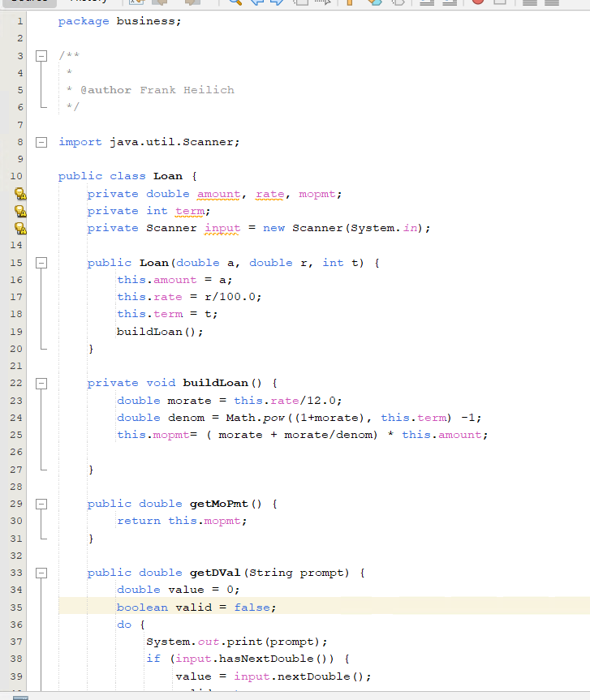Click line number 35 in the gutter
The width and height of the screenshot is (590, 700).
[x=16, y=608]
